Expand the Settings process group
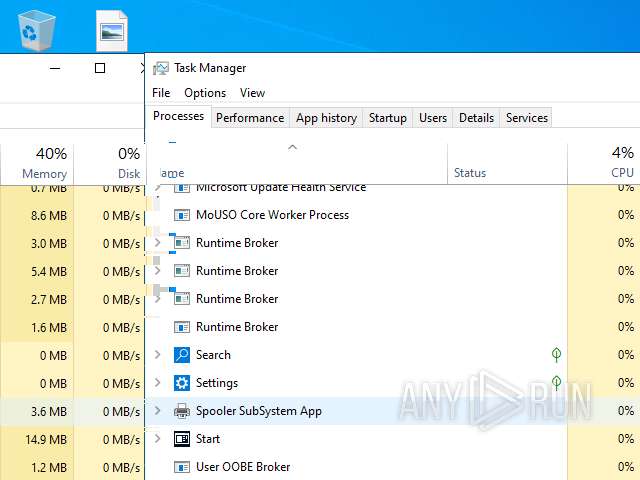640x480 pixels. click(x=158, y=382)
